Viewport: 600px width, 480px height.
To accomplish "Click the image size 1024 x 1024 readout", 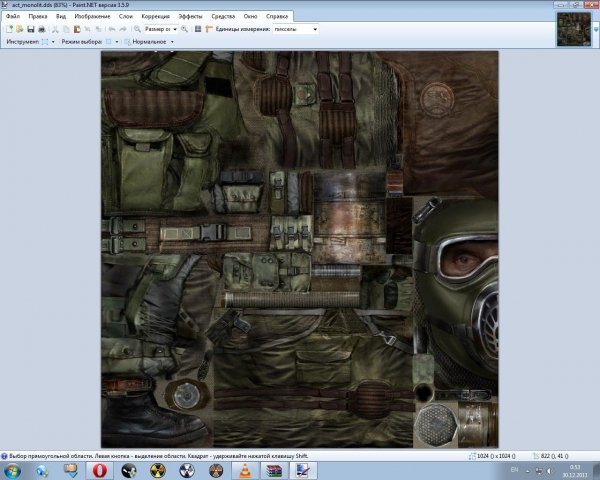I will point(492,456).
